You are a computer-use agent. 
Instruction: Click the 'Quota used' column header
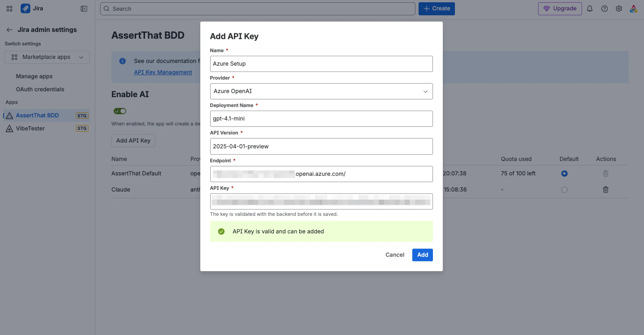(516, 159)
